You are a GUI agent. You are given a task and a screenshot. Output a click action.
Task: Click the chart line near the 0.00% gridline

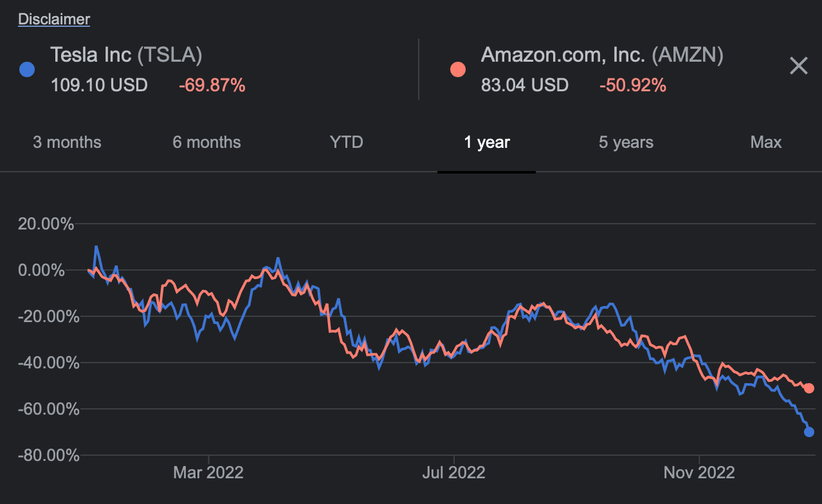coord(90,270)
